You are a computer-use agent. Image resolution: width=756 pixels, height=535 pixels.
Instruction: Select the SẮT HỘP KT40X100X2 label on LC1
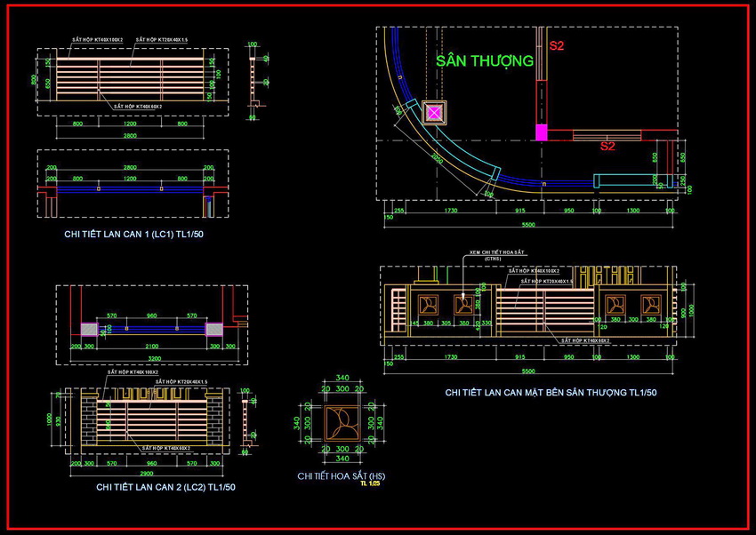(98, 40)
